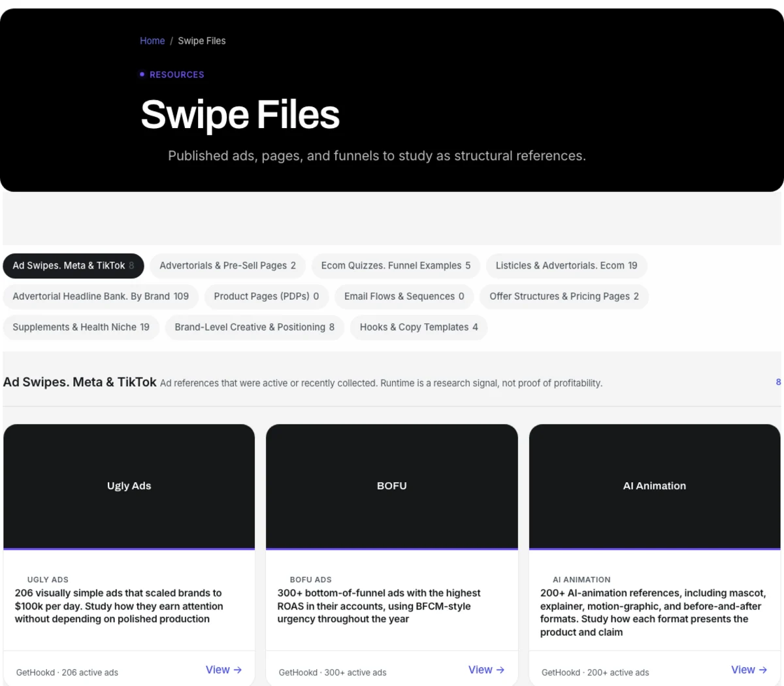
Task: Click 'GetHookd · 200+ active ads' text
Action: tap(595, 672)
